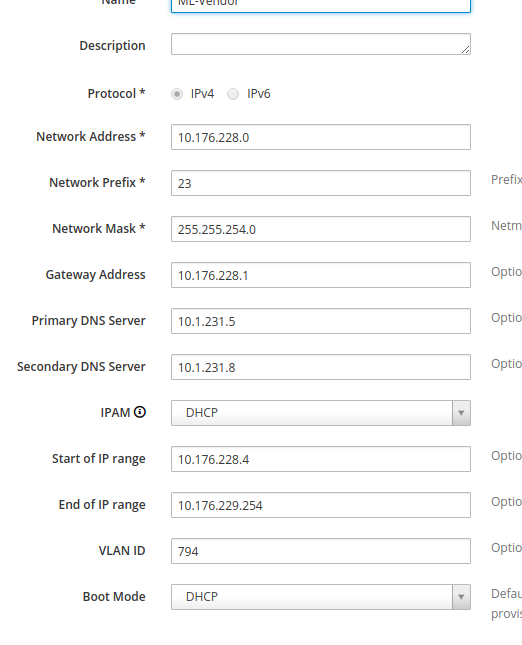
Task: Click the Network Mask field
Action: [x=321, y=229]
